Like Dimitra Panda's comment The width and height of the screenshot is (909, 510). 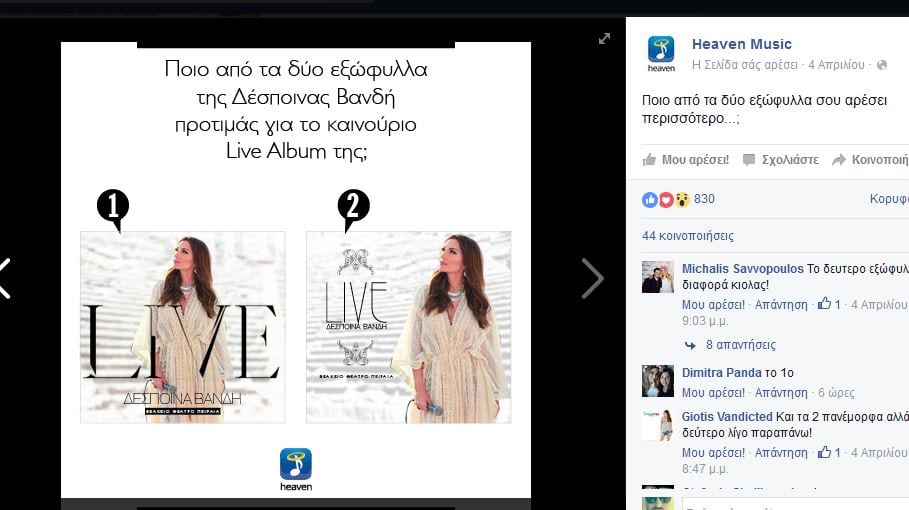(x=713, y=393)
